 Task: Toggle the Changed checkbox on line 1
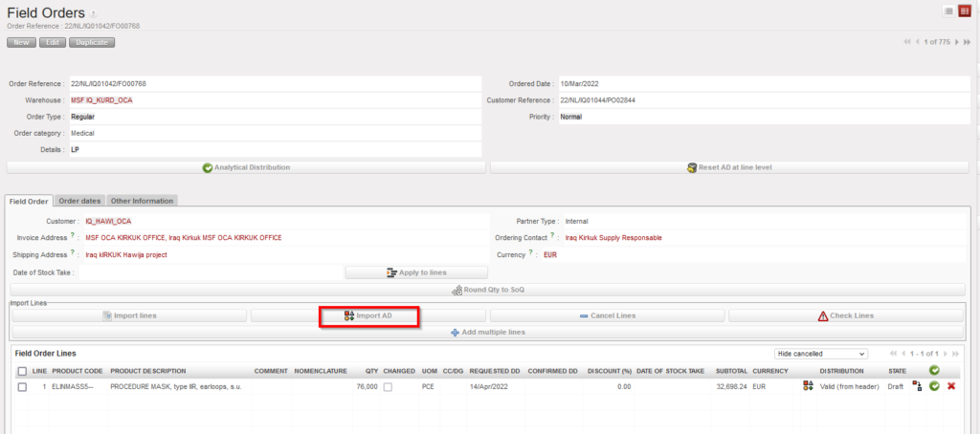(389, 386)
